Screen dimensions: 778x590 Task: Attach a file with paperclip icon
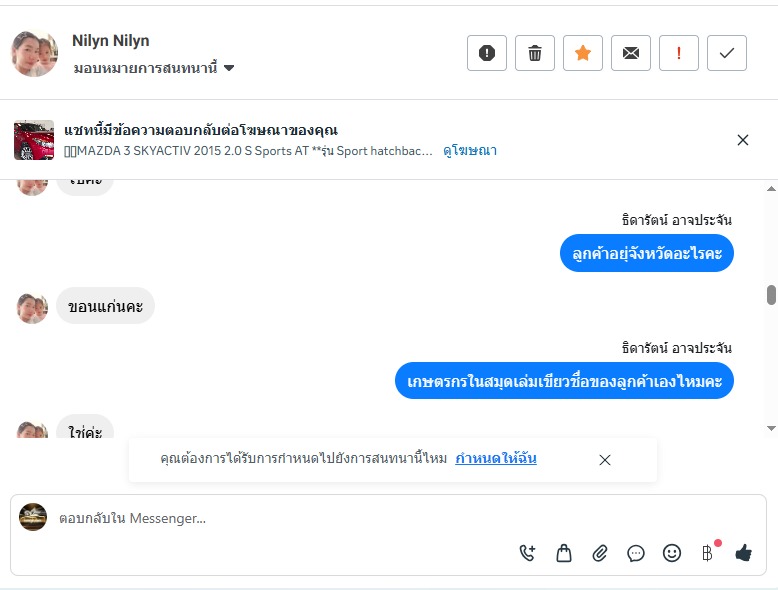click(x=600, y=553)
